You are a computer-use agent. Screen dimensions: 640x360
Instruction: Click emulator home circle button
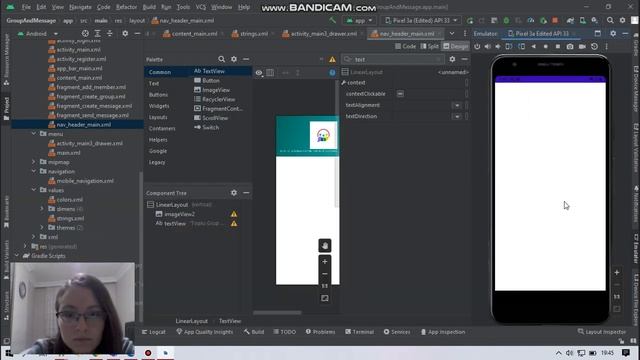[546, 47]
